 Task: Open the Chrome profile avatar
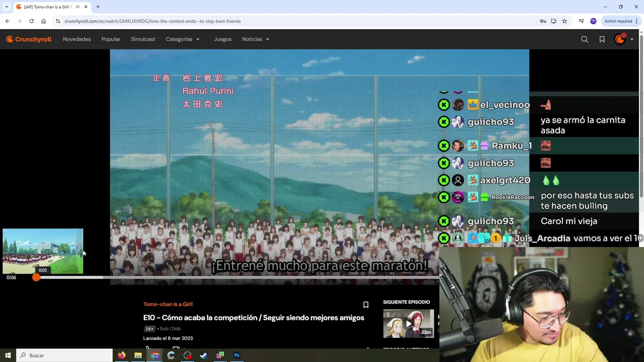click(x=593, y=21)
